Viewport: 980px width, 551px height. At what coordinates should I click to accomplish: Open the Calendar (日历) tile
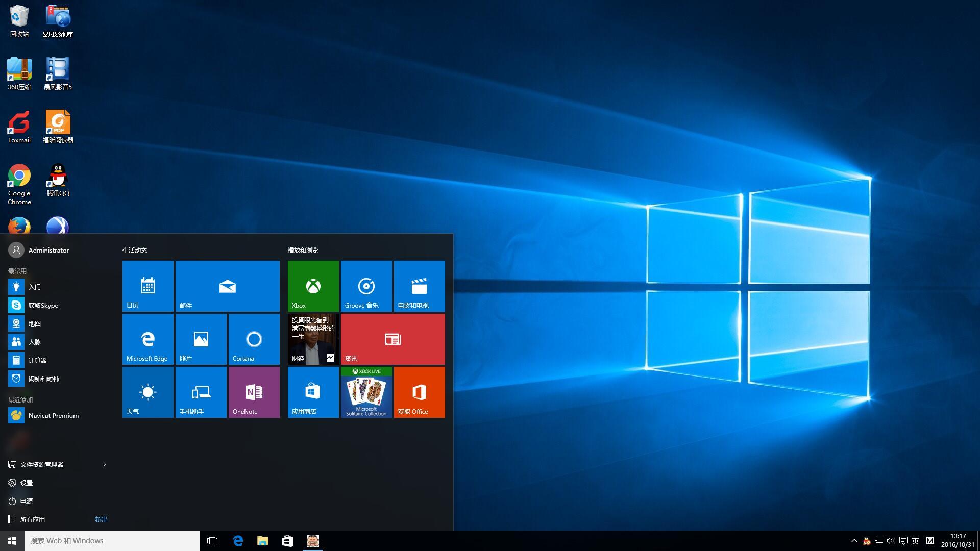[148, 286]
